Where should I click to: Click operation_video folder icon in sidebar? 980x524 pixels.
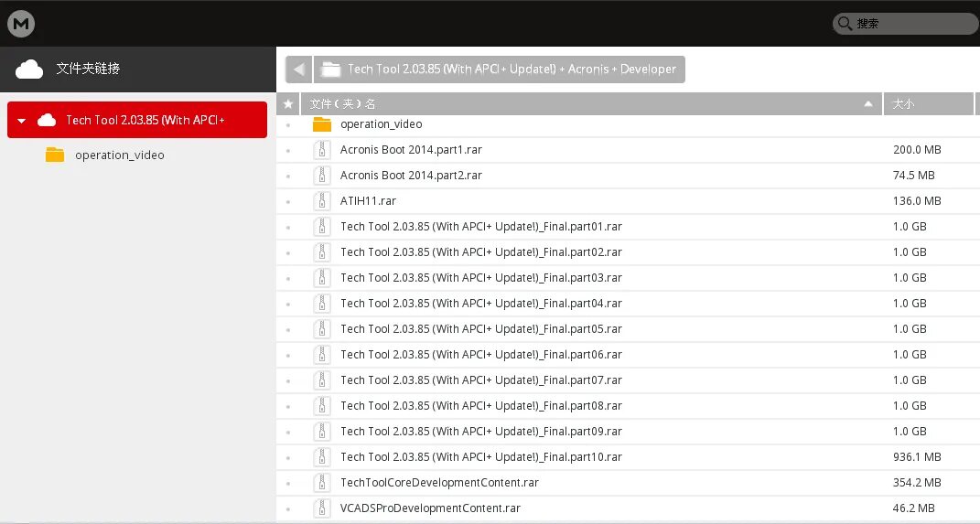coord(55,155)
